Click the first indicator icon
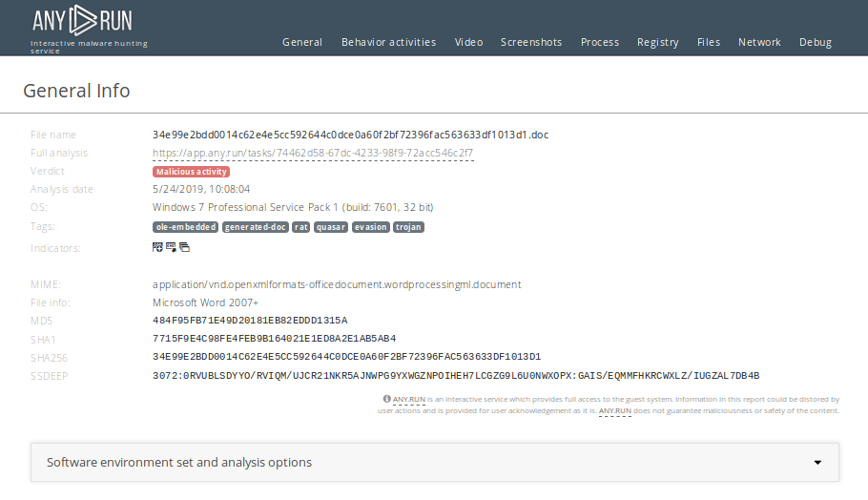This screenshot has width=868, height=500. 157,247
